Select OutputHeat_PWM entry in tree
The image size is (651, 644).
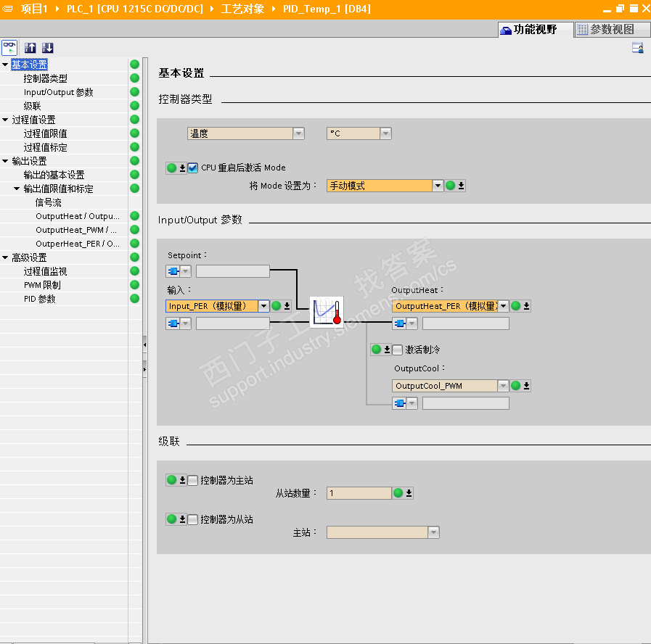pyautogui.click(x=76, y=229)
